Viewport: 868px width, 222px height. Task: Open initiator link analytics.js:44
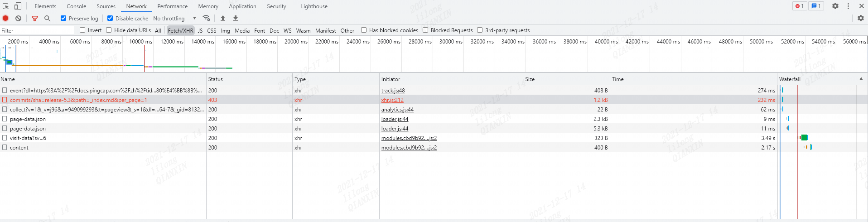coord(397,110)
